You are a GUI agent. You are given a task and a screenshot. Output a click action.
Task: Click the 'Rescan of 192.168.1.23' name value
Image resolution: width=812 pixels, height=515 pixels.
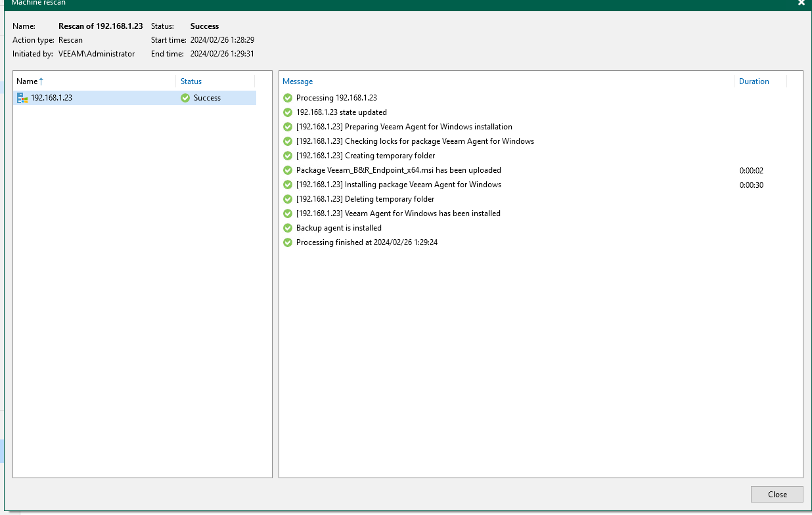(101, 26)
